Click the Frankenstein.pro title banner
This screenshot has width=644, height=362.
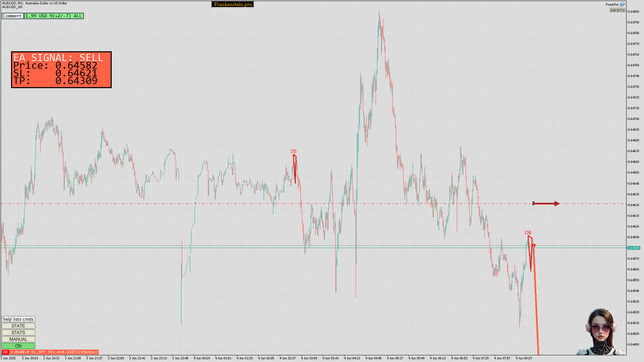[x=233, y=4]
